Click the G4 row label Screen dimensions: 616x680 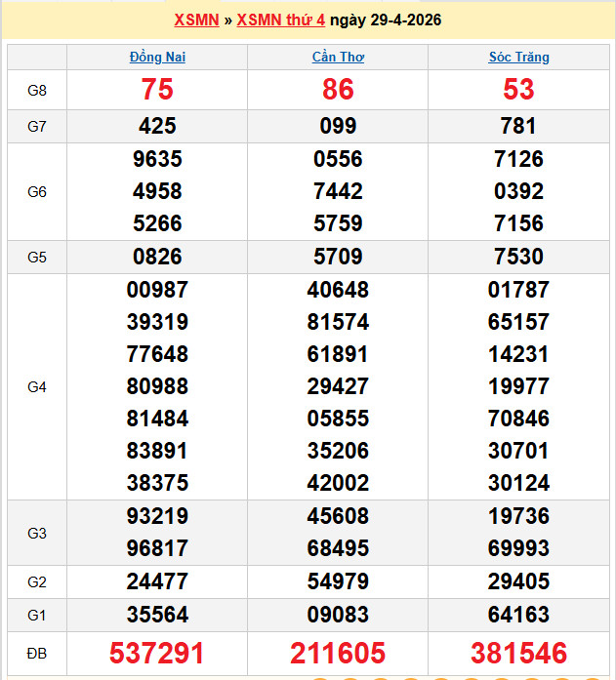[x=37, y=387]
